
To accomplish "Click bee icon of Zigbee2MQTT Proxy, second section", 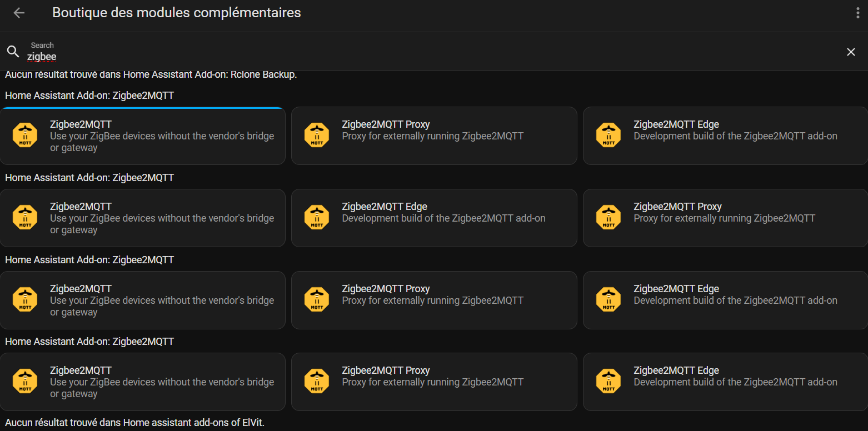I will click(608, 217).
